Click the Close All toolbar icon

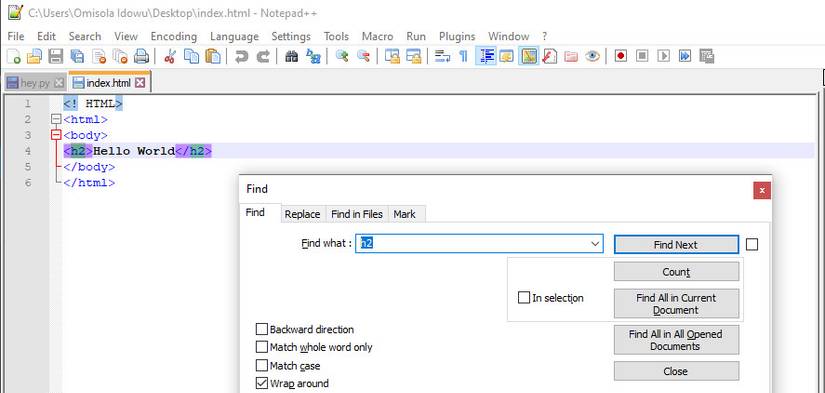tap(120, 56)
